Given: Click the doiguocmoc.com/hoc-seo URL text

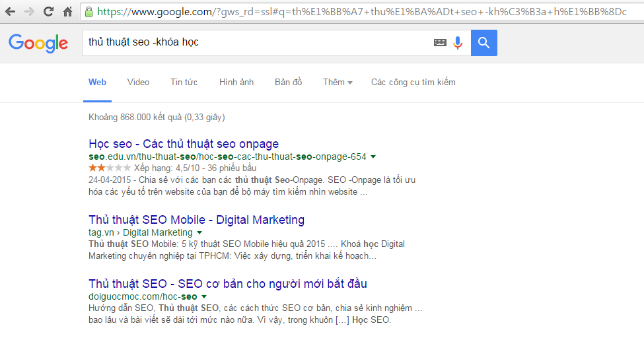Looking at the screenshot, I should click(x=143, y=296).
